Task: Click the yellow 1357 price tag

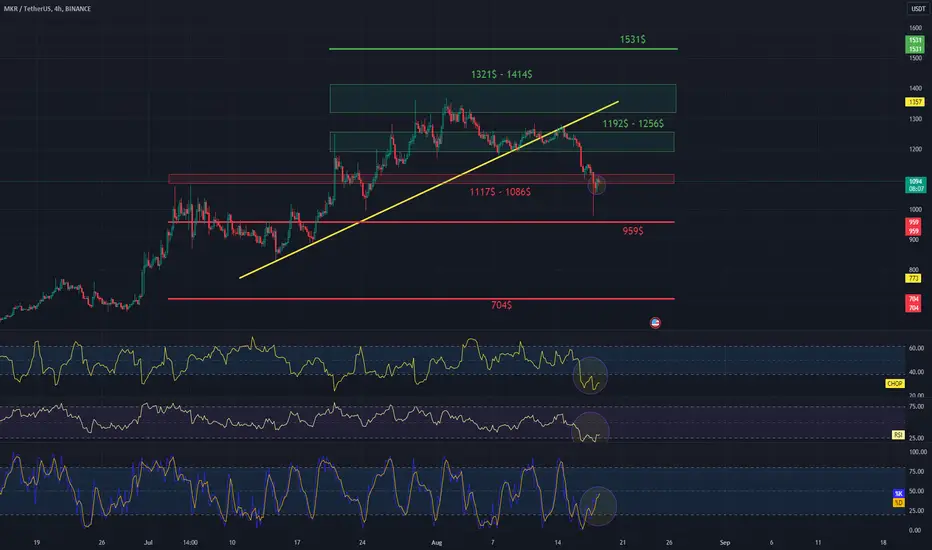Action: 915,102
